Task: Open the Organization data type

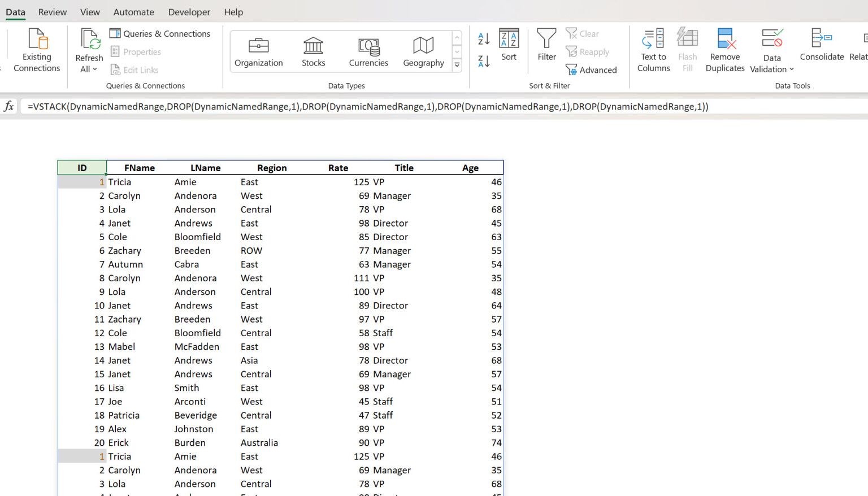Action: click(258, 51)
